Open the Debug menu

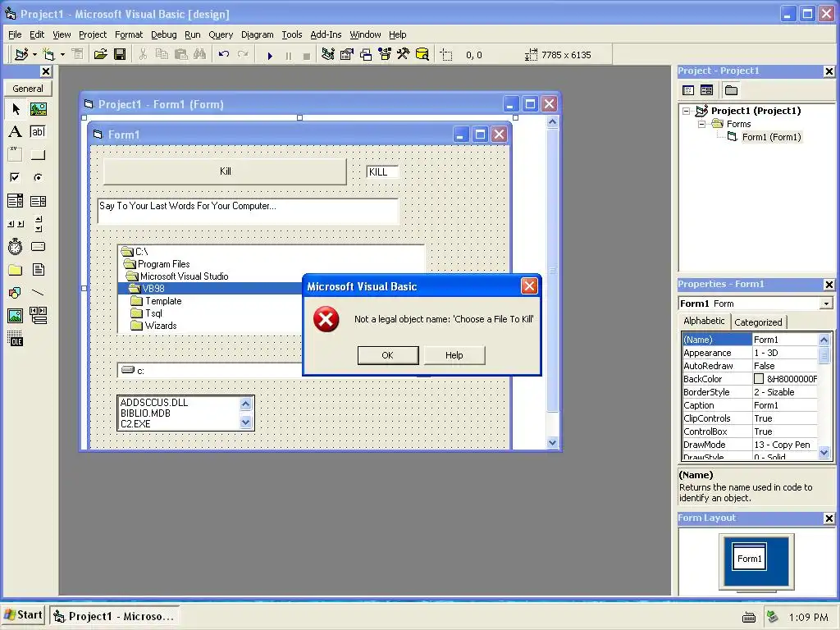pyautogui.click(x=164, y=34)
